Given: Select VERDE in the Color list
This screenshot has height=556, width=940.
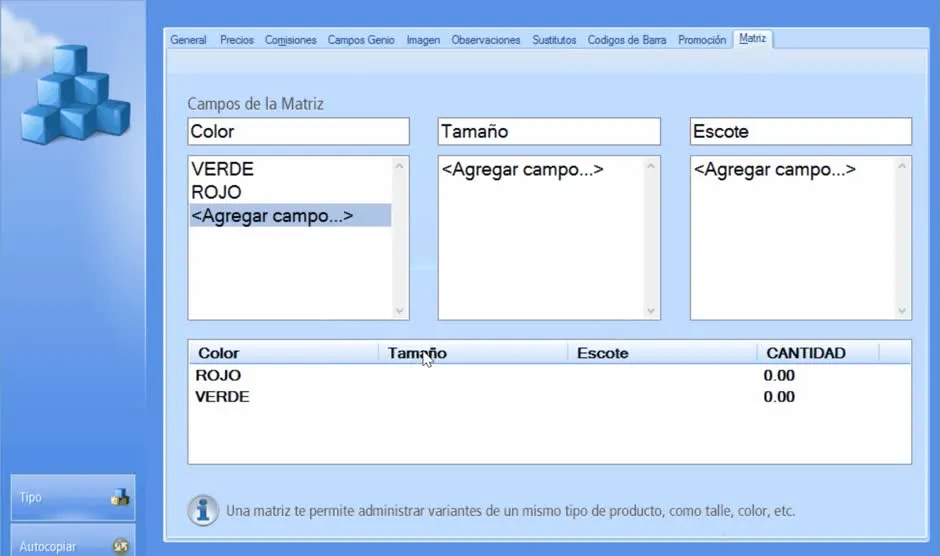Looking at the screenshot, I should click(x=290, y=169).
